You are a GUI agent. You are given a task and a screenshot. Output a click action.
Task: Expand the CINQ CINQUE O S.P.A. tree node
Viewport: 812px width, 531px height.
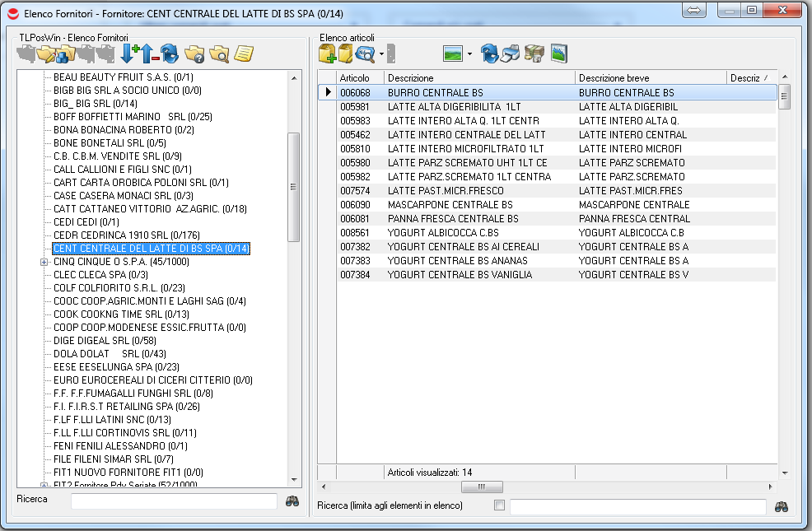(x=44, y=262)
